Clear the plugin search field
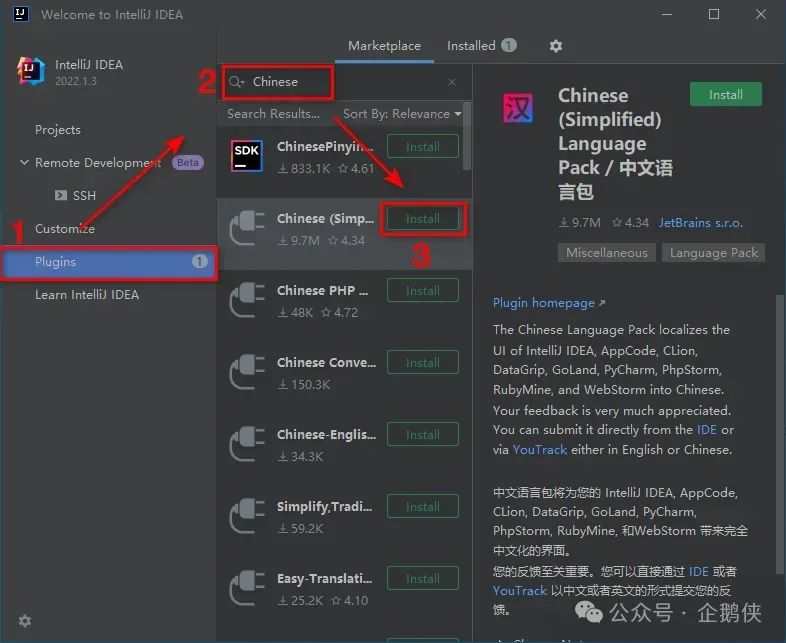786x643 pixels. (452, 82)
